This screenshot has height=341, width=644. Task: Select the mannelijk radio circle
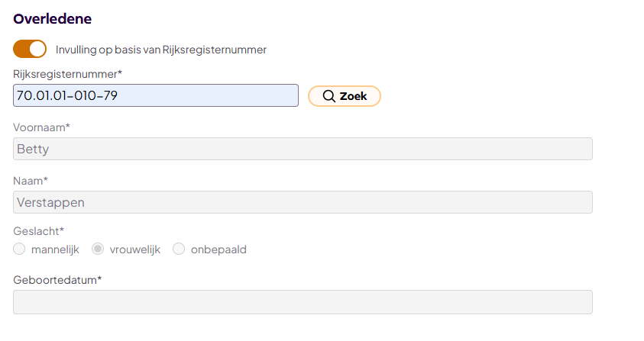20,249
